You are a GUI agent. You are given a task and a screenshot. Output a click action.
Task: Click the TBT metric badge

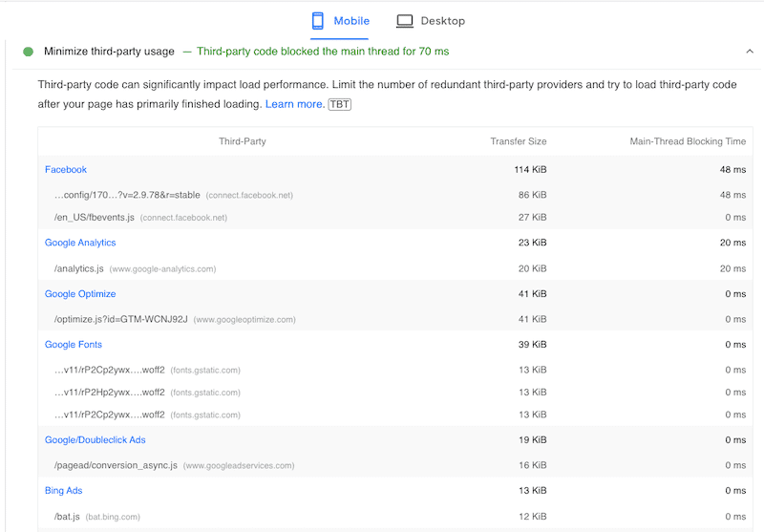pyautogui.click(x=339, y=104)
